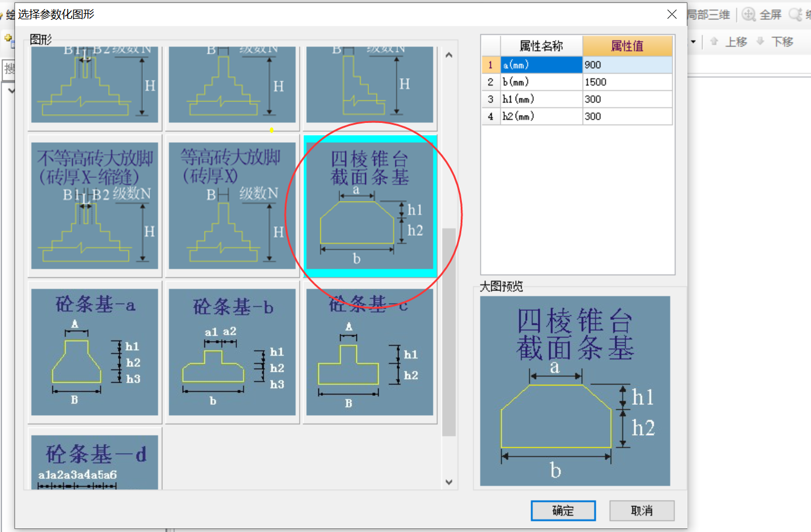Open the dropdown arrow left of 上移
The image size is (811, 532).
pos(693,42)
